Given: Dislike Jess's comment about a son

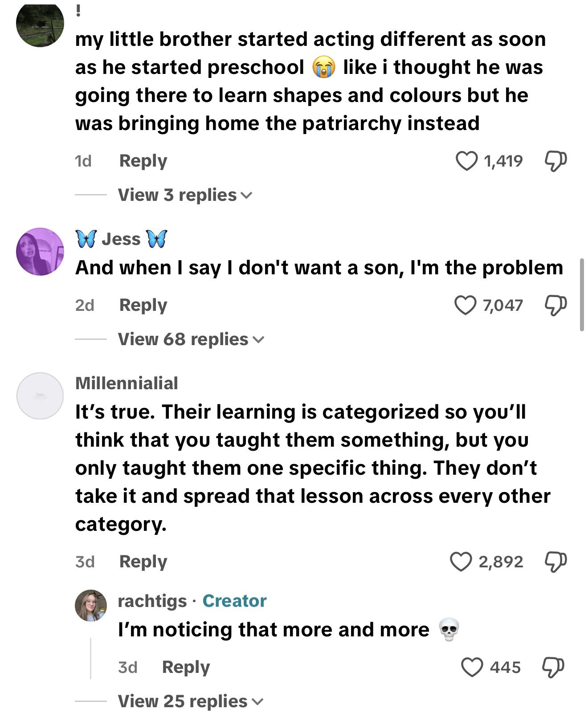Looking at the screenshot, I should click(x=555, y=306).
